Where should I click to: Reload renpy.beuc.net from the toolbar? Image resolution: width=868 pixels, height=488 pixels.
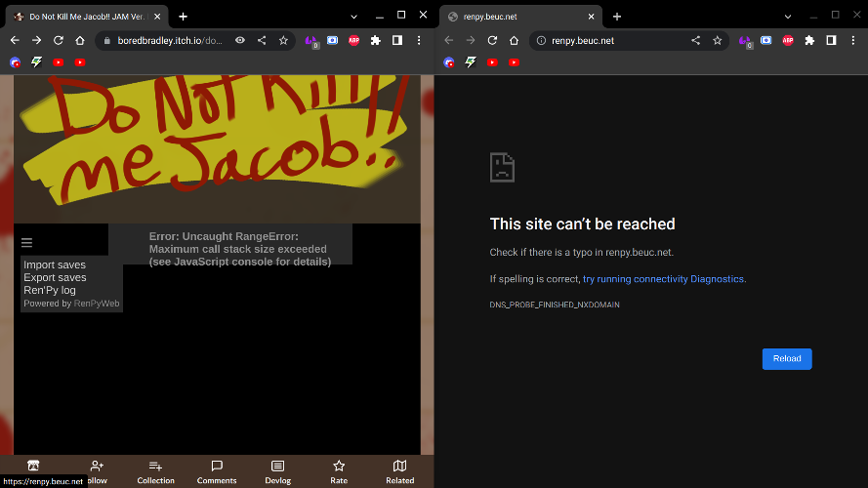(x=492, y=40)
